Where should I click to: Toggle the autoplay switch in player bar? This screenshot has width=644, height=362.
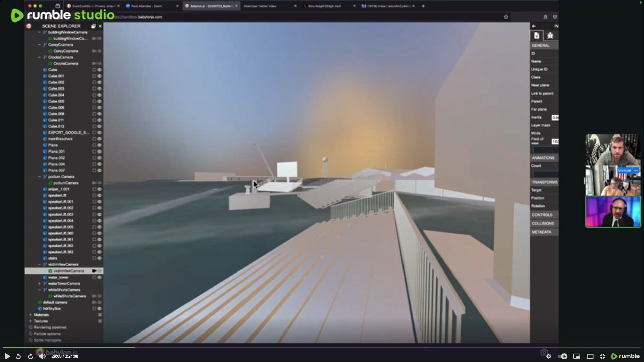pyautogui.click(x=562, y=356)
